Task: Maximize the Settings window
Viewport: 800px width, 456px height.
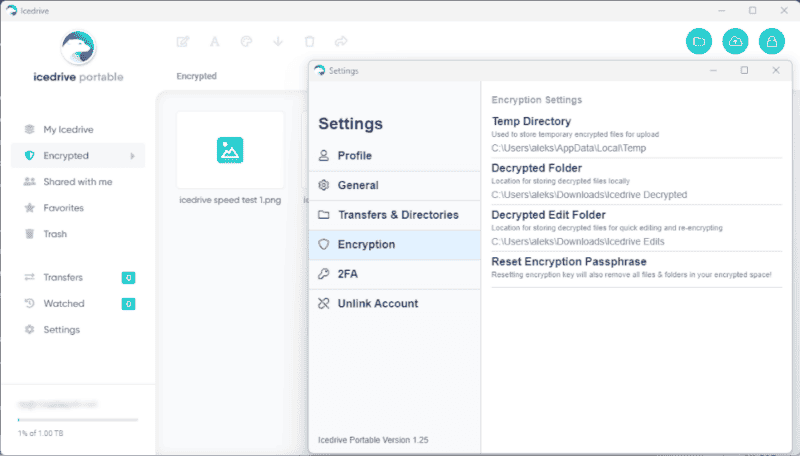Action: pos(744,70)
